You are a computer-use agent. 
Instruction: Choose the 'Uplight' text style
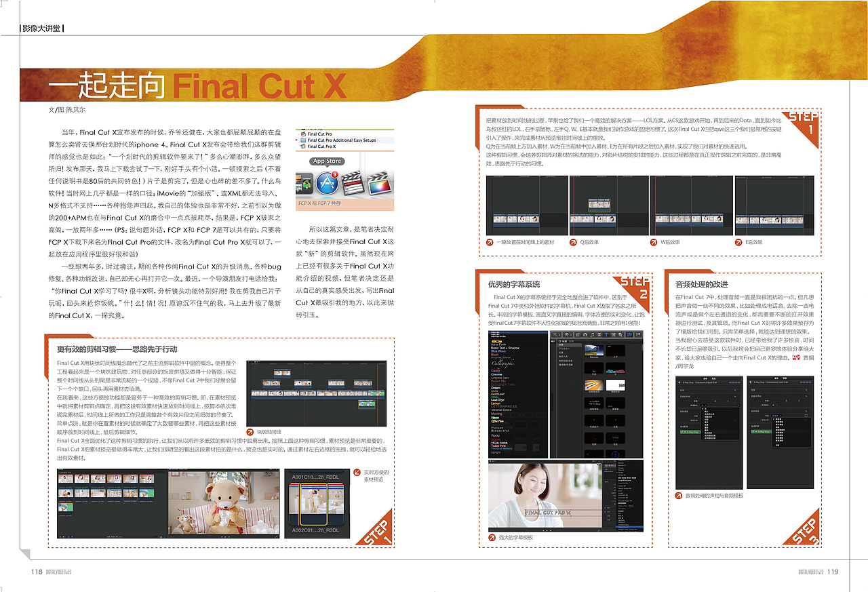(x=496, y=452)
